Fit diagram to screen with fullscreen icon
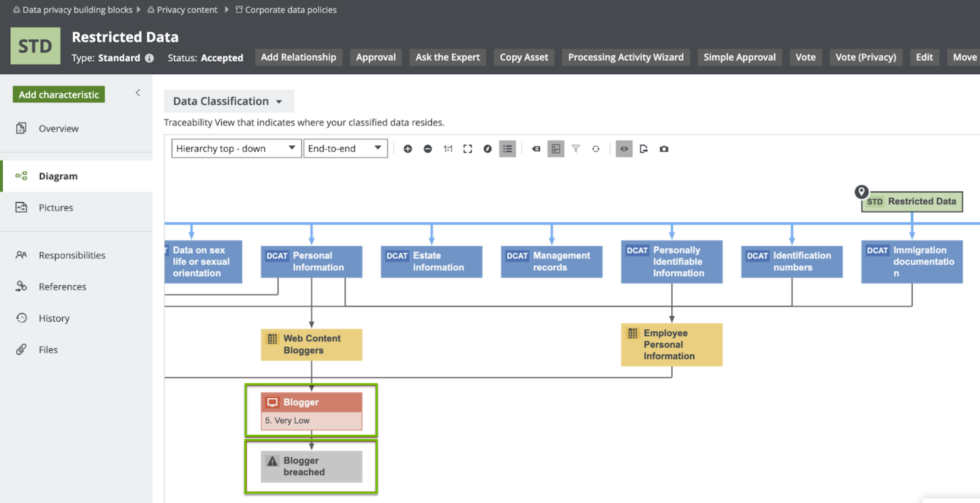This screenshot has height=503, width=980. click(468, 149)
